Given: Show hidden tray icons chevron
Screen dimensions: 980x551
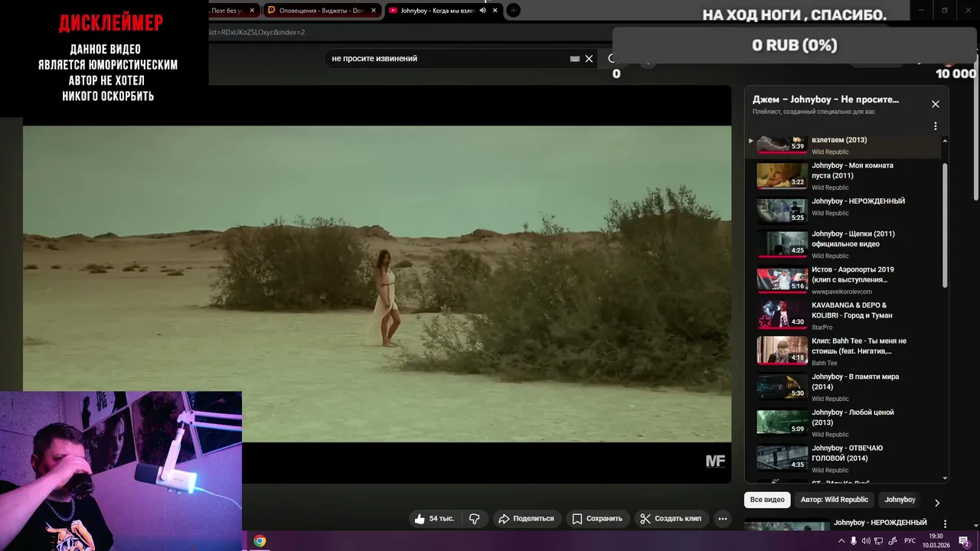Looking at the screenshot, I should 841,541.
